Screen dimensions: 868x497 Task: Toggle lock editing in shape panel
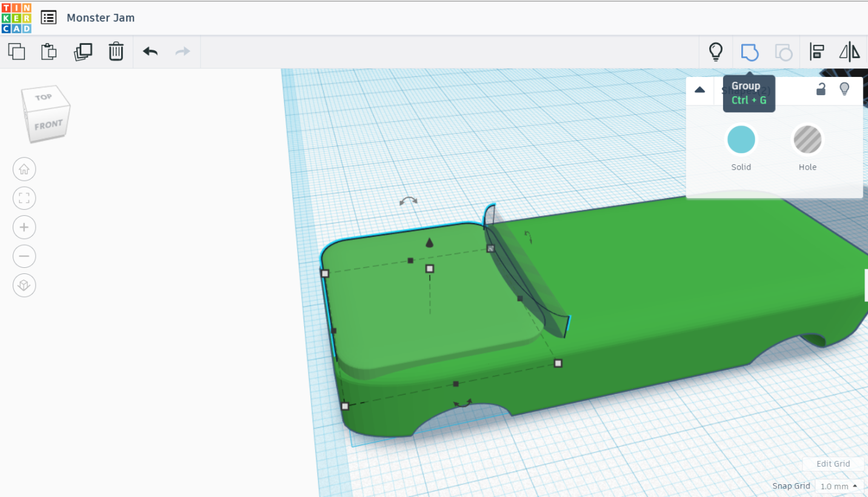click(x=821, y=89)
